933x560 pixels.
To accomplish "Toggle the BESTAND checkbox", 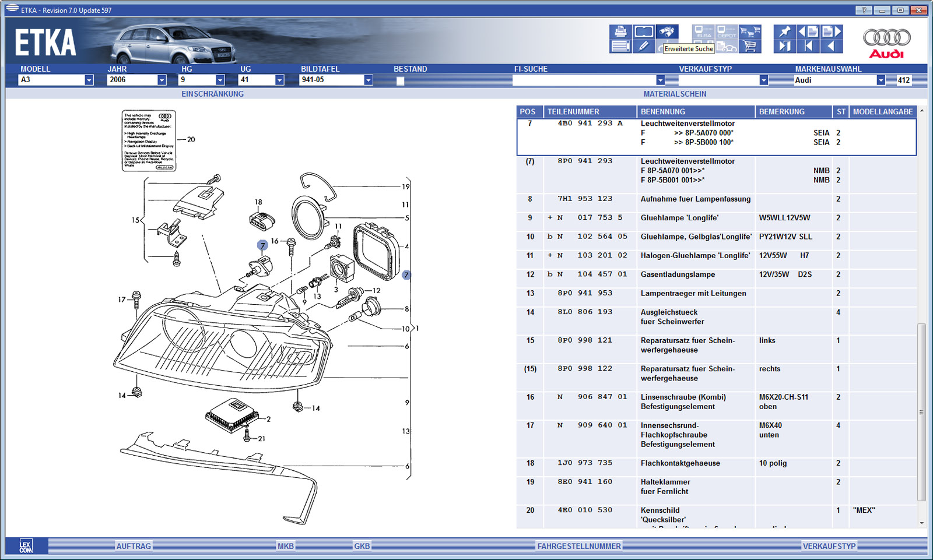I will click(x=400, y=81).
